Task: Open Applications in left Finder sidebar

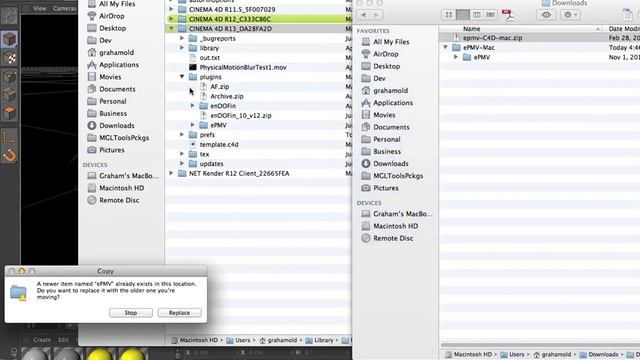Action: (x=119, y=64)
